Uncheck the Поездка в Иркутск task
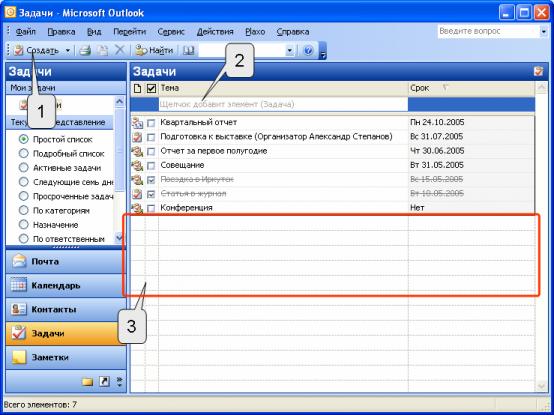Image resolution: width=554 pixels, height=415 pixels. coord(151,180)
